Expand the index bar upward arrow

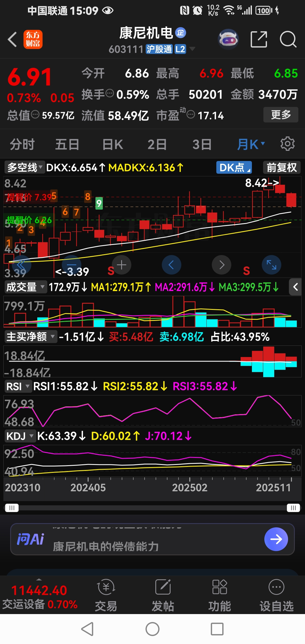click(39, 579)
